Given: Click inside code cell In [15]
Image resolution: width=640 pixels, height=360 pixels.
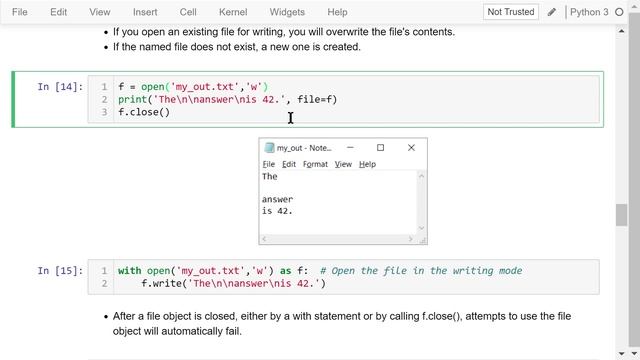Looking at the screenshot, I should (343, 277).
